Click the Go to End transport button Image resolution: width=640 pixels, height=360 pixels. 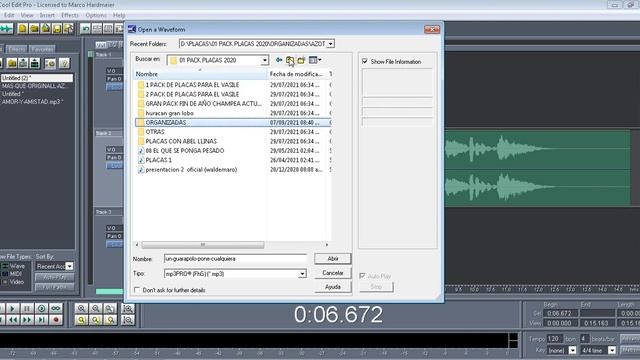pyautogui.click(x=41, y=320)
